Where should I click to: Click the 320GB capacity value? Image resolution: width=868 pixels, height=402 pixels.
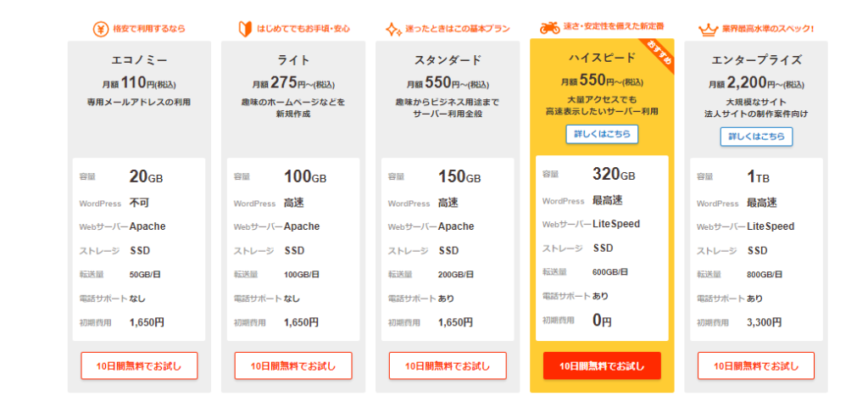pyautogui.click(x=614, y=175)
